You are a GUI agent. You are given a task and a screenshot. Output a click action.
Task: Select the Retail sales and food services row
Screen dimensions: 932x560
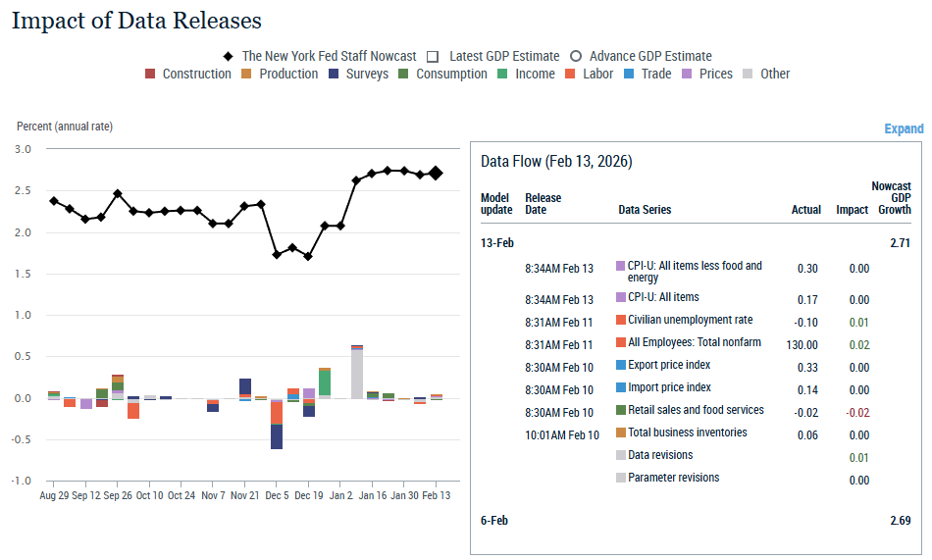(696, 410)
